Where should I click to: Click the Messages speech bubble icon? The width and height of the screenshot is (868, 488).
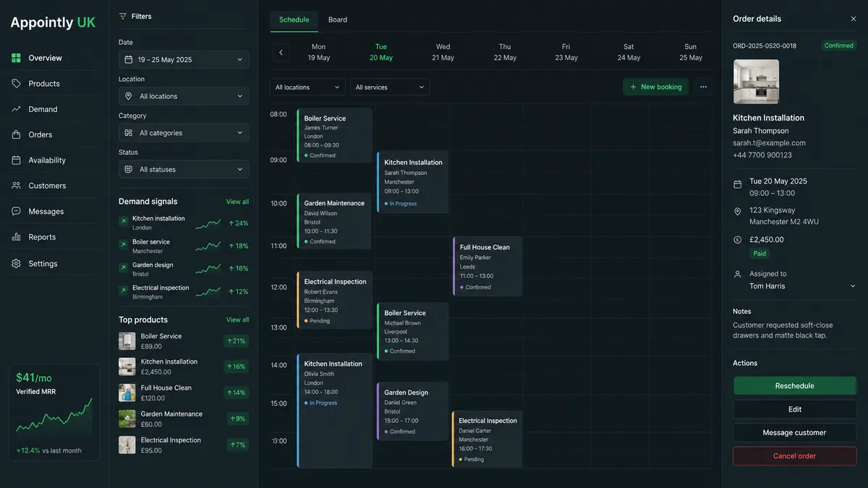point(16,212)
